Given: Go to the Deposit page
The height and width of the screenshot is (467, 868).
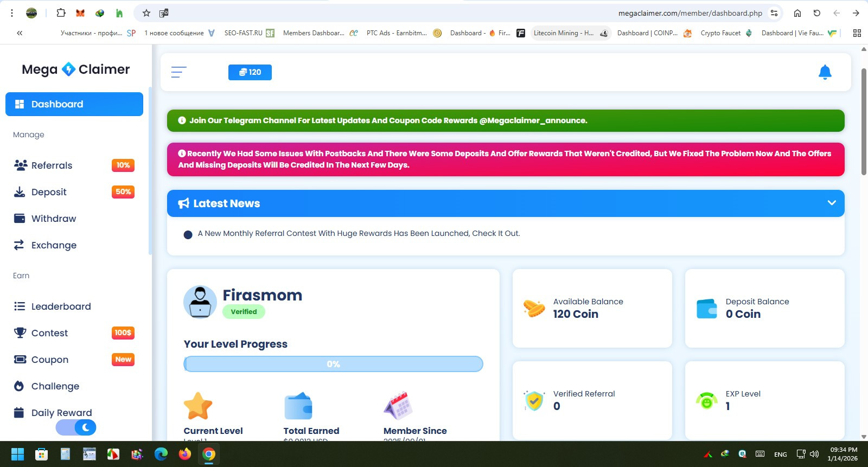Looking at the screenshot, I should (74, 192).
